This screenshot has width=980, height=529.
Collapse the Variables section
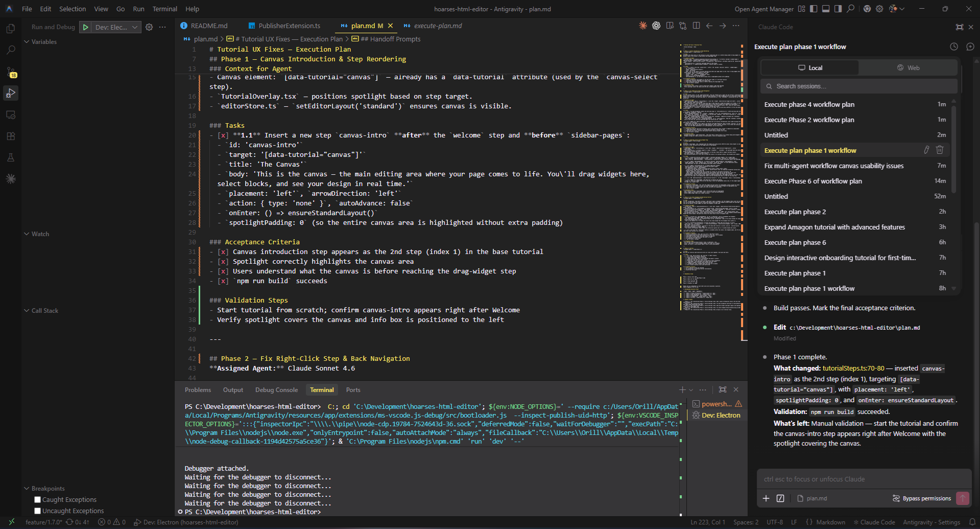(x=43, y=42)
